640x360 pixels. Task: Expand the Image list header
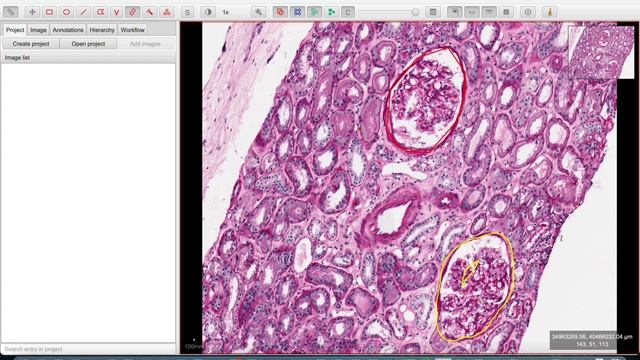click(89, 58)
